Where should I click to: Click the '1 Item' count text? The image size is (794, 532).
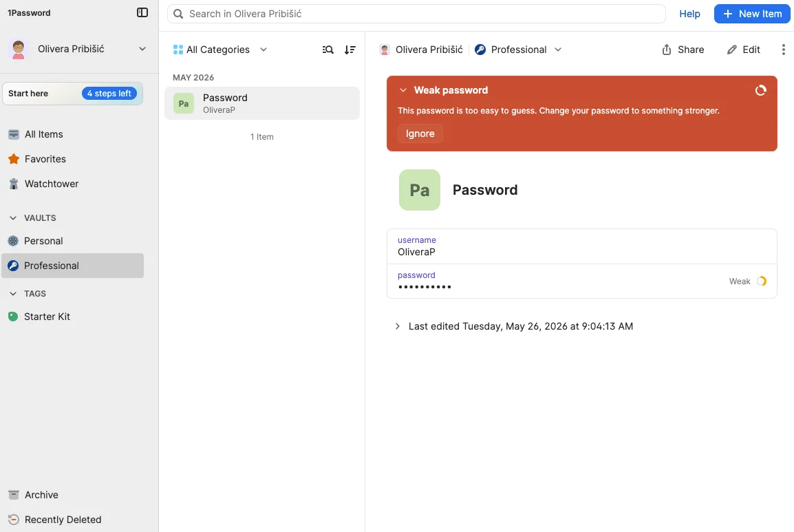pyautogui.click(x=261, y=137)
